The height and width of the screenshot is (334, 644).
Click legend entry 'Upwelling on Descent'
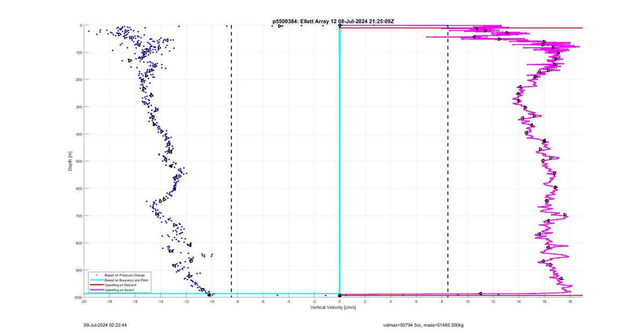coord(120,285)
